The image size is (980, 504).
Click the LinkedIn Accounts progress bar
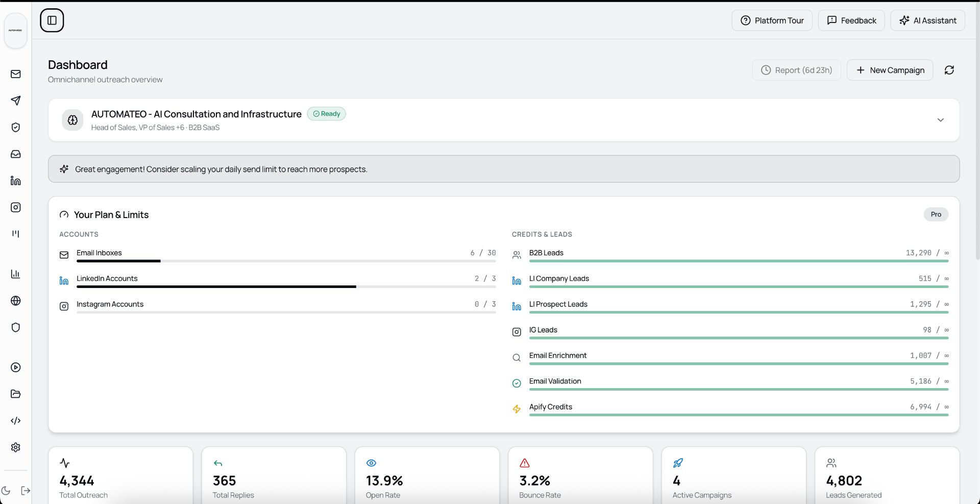click(286, 286)
